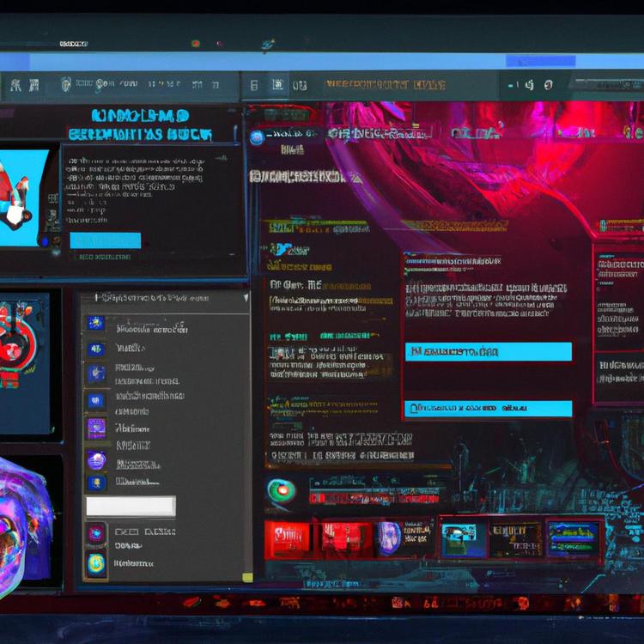Screen dimensions: 644x644
Task: Click the magenta round icon below white field
Action: coord(96,533)
